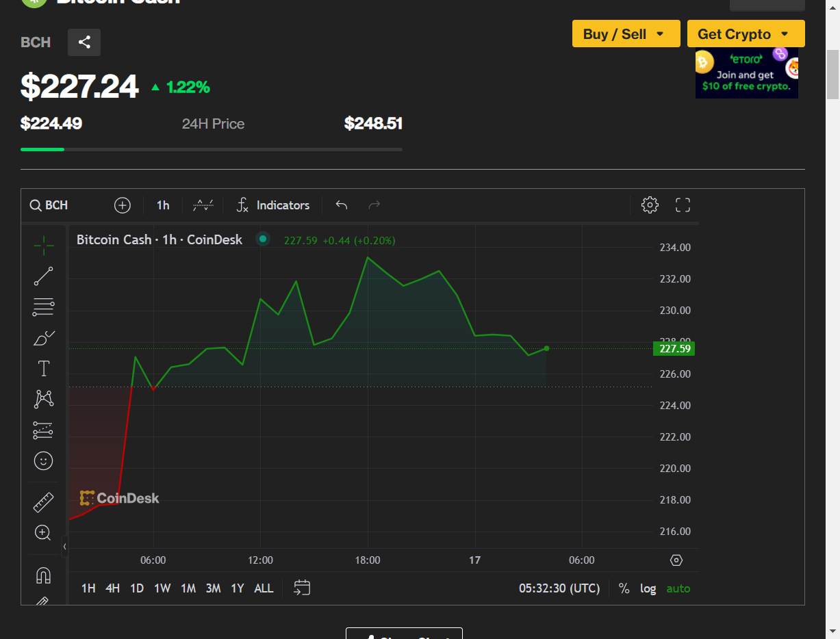
Task: Toggle percent scale on chart
Action: 624,588
